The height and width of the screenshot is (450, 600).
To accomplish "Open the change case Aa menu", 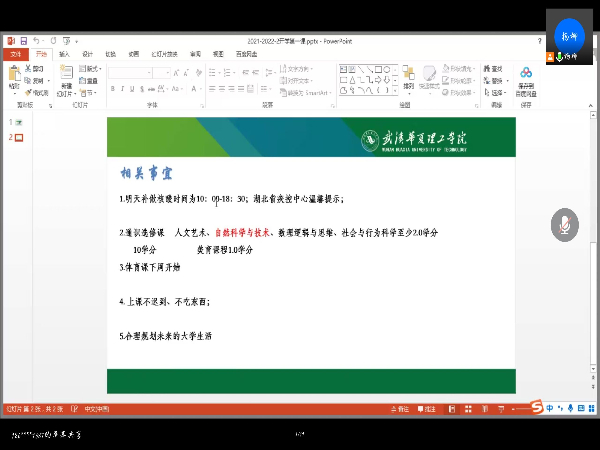I will point(176,89).
